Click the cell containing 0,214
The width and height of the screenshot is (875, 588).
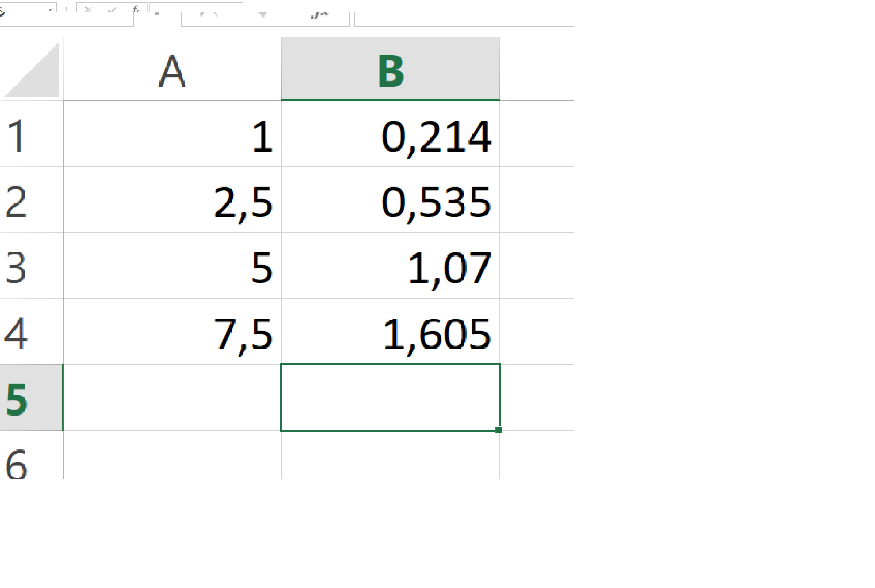point(390,135)
